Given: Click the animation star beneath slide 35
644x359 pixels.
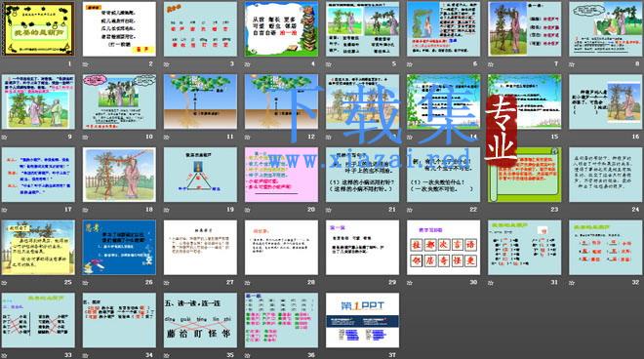Looking at the screenshot, I should (166, 355).
